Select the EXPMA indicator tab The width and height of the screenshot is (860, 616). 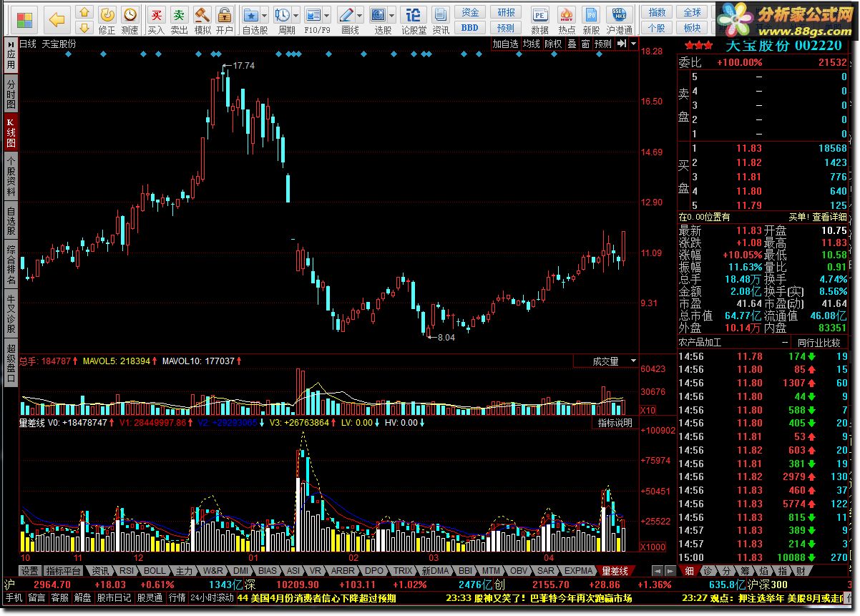tap(578, 571)
